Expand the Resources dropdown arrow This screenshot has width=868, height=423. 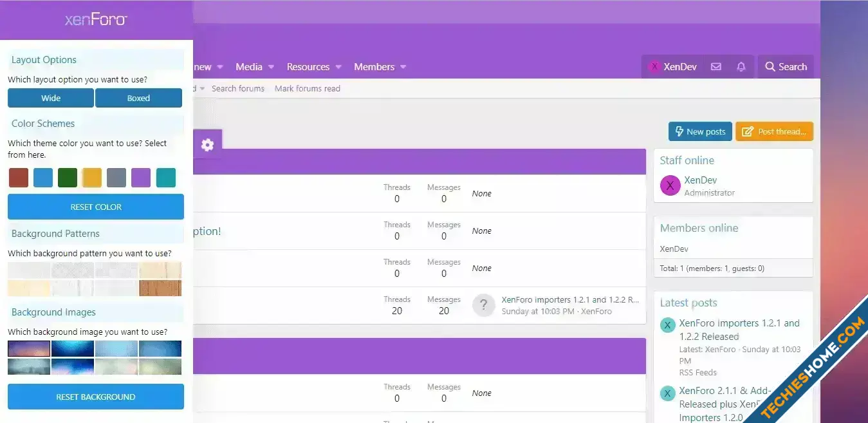tap(338, 67)
